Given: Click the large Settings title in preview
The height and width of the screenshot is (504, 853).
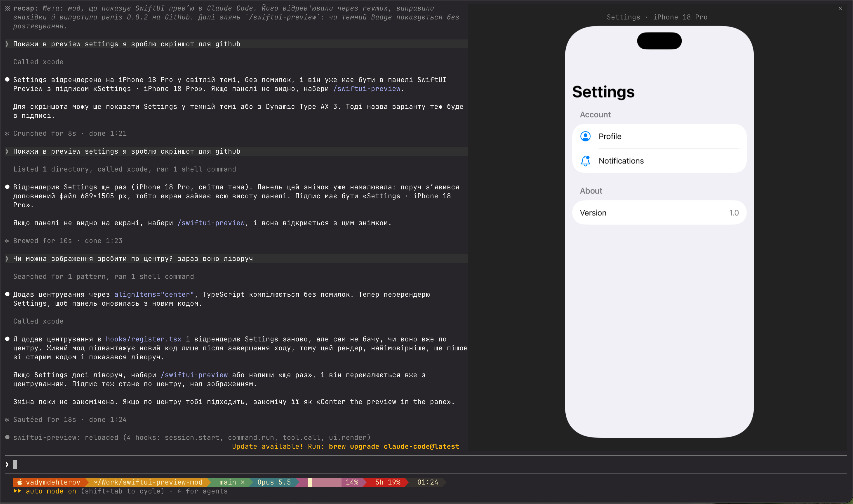Looking at the screenshot, I should pos(603,92).
